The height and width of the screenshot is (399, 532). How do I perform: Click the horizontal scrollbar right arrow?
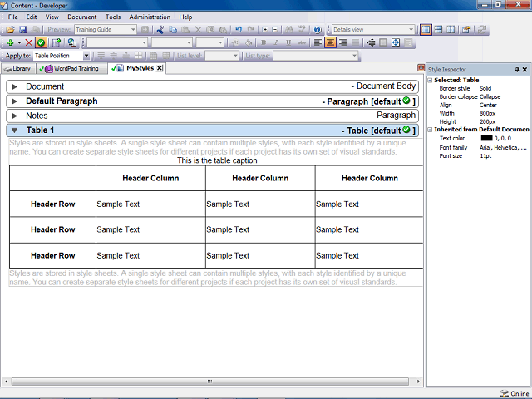(x=418, y=382)
